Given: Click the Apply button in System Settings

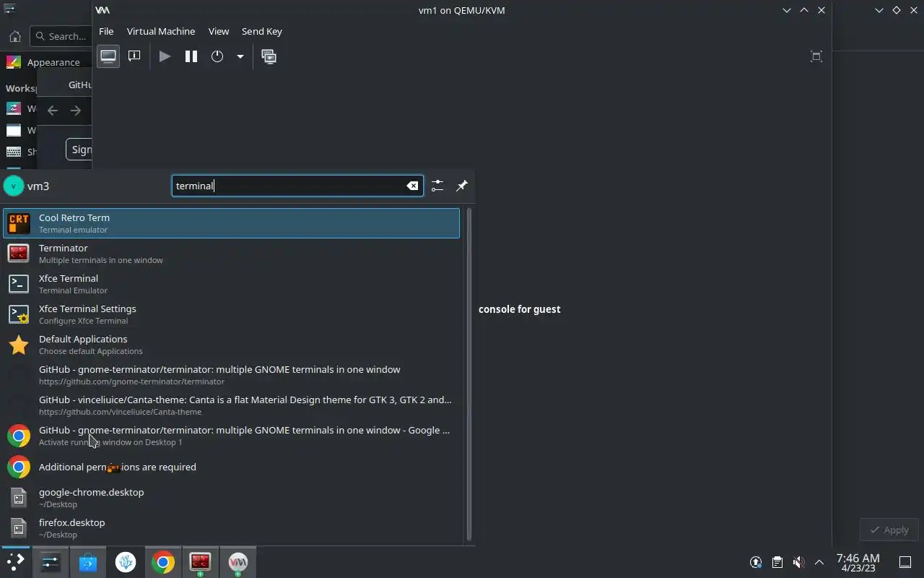Looking at the screenshot, I should point(889,530).
